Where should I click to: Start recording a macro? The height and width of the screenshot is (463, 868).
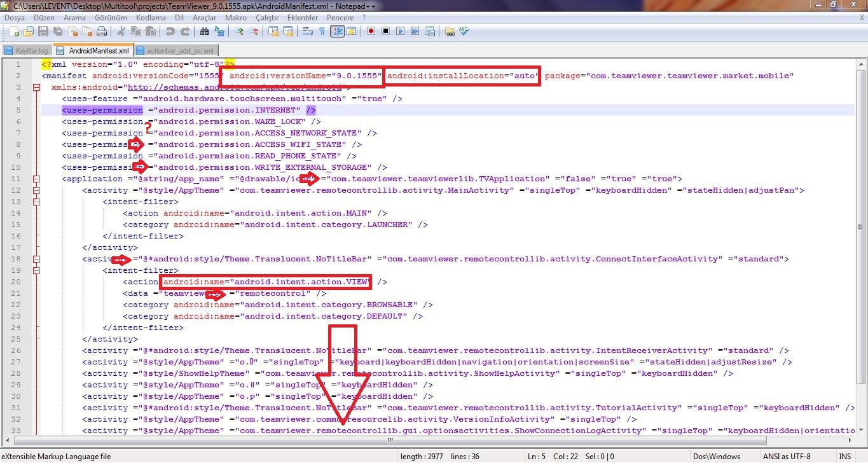pyautogui.click(x=371, y=31)
